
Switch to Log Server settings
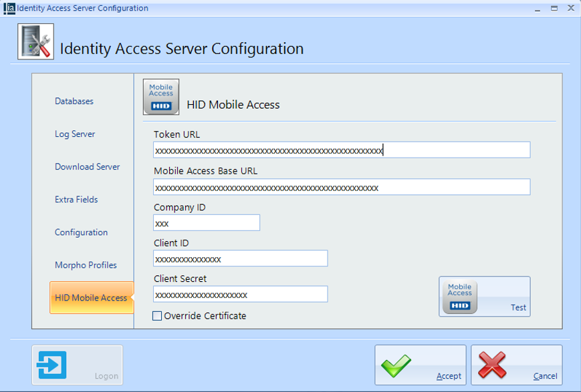pyautogui.click(x=75, y=134)
